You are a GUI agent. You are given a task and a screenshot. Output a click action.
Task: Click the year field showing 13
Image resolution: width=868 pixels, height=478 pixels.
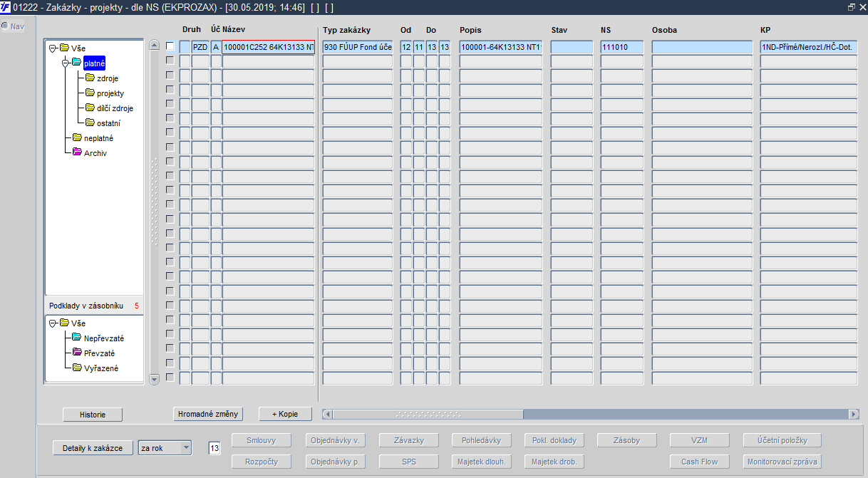pos(215,448)
